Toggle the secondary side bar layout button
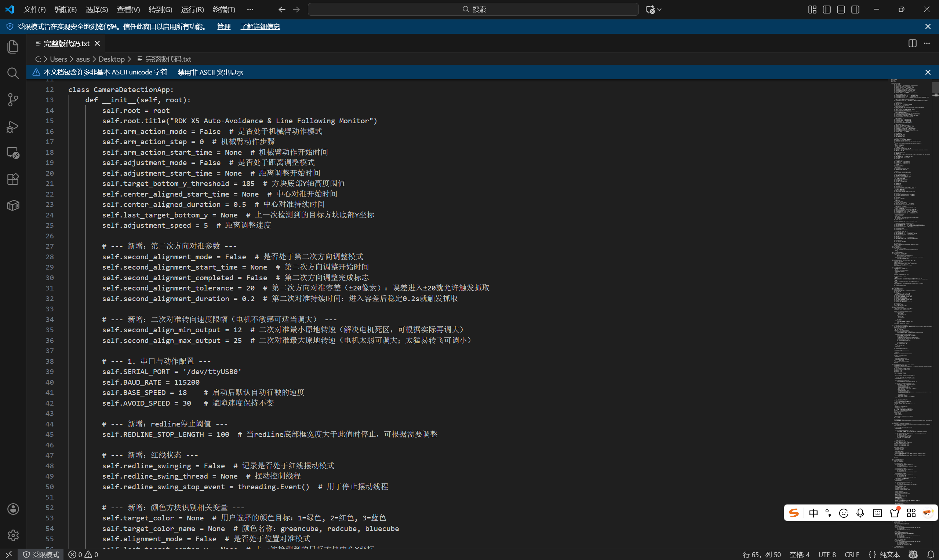939x560 pixels. click(855, 10)
